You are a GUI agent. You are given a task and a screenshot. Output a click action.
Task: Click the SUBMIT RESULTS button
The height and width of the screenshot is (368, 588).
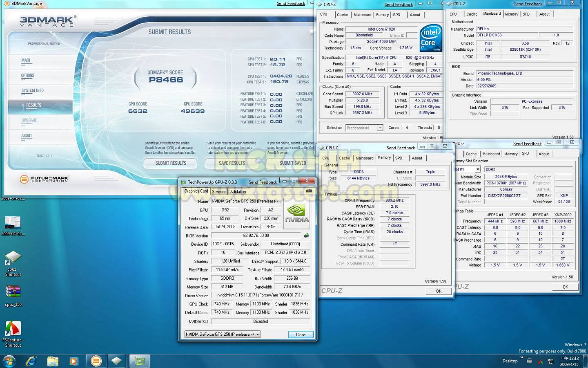(x=171, y=163)
